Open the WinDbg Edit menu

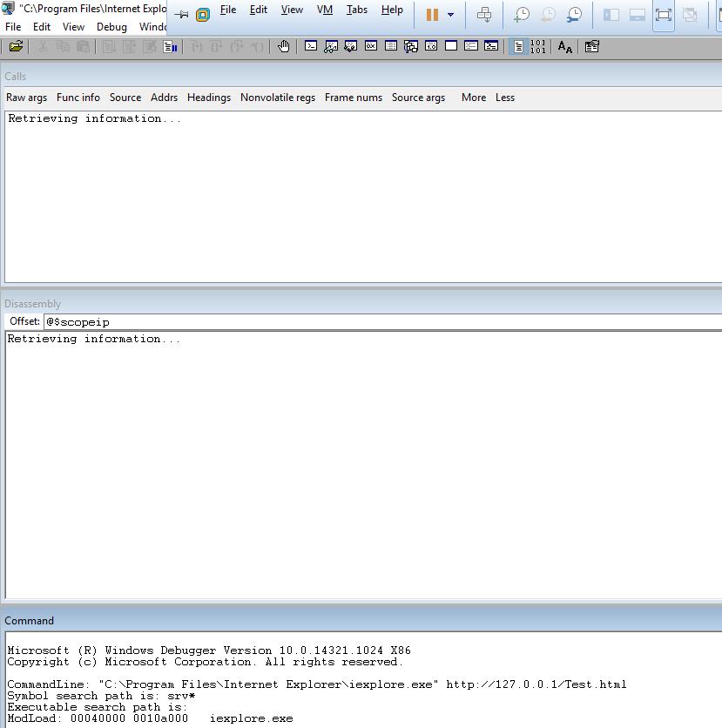[x=41, y=27]
